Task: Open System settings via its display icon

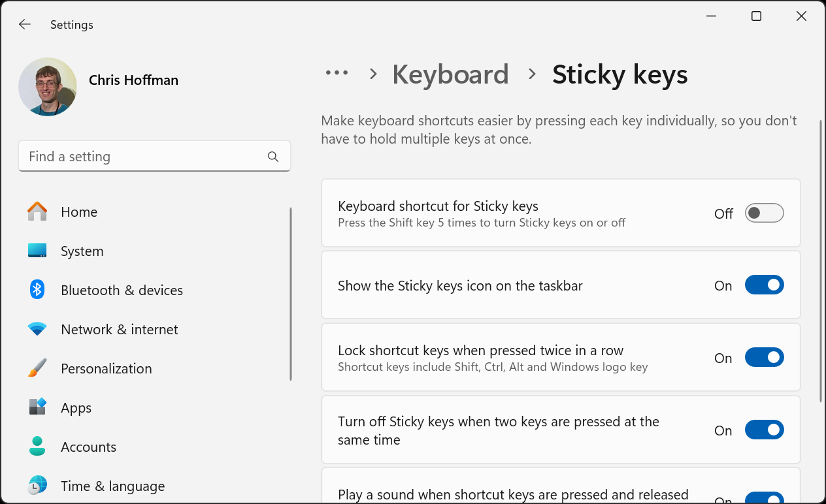Action: tap(37, 251)
